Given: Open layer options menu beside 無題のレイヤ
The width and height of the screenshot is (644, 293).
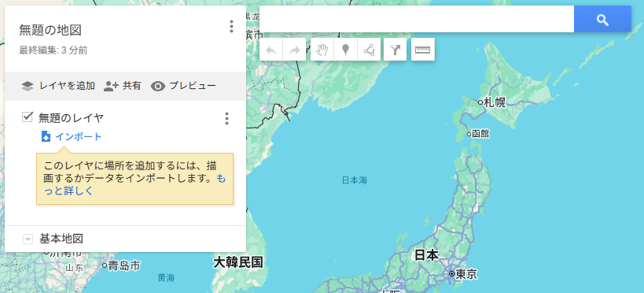Looking at the screenshot, I should [226, 118].
